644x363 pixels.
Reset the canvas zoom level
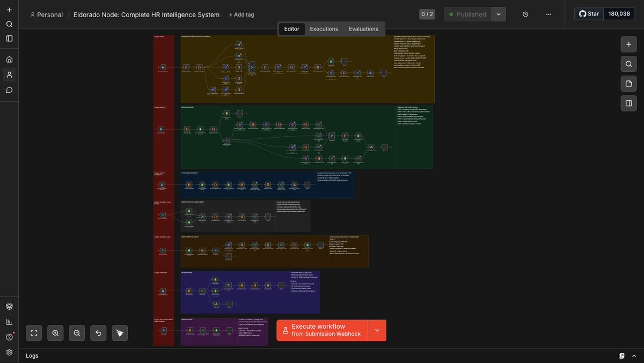coord(98,333)
